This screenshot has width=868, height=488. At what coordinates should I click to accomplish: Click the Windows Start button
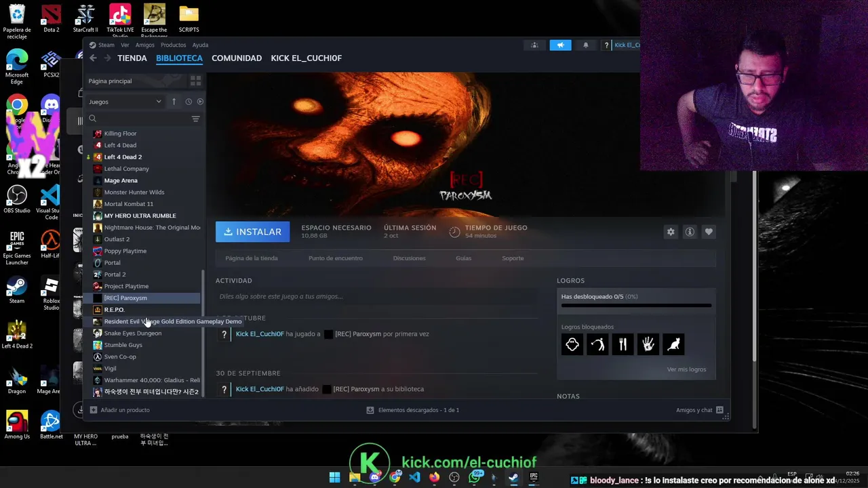[334, 477]
